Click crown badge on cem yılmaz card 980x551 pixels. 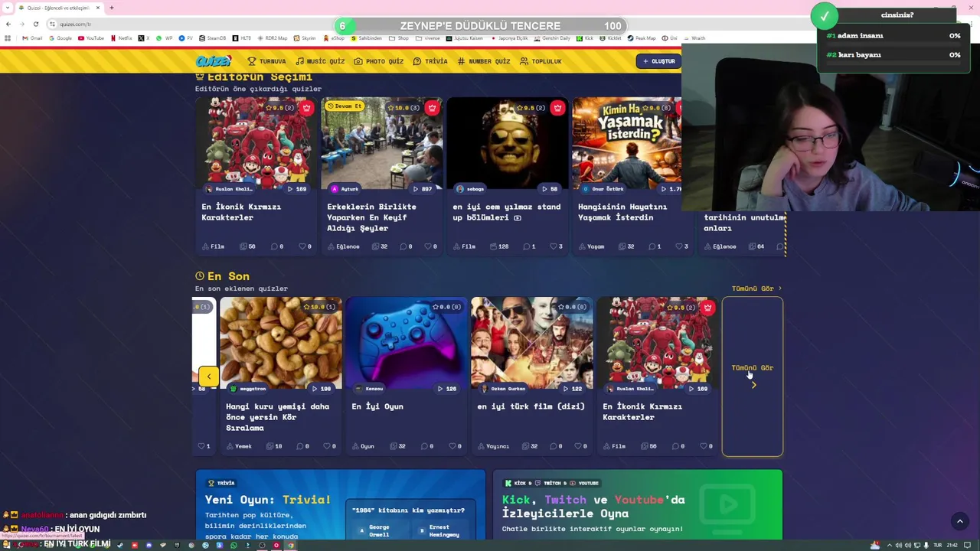pyautogui.click(x=557, y=108)
